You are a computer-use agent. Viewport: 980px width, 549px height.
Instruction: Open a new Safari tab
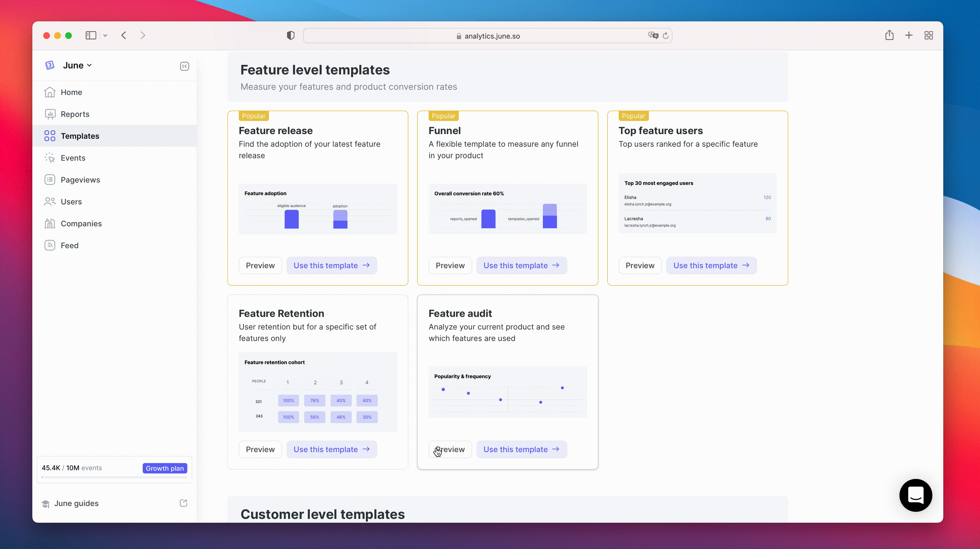[909, 35]
